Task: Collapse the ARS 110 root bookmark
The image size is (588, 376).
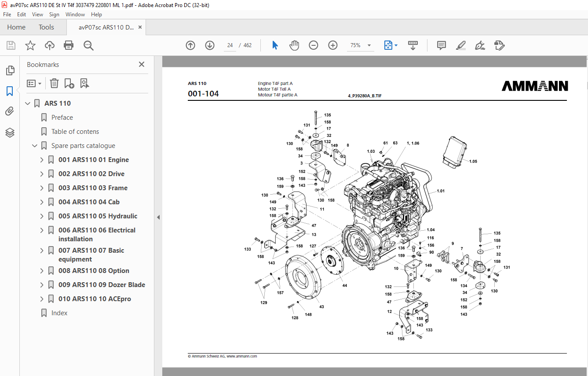Action: [28, 103]
